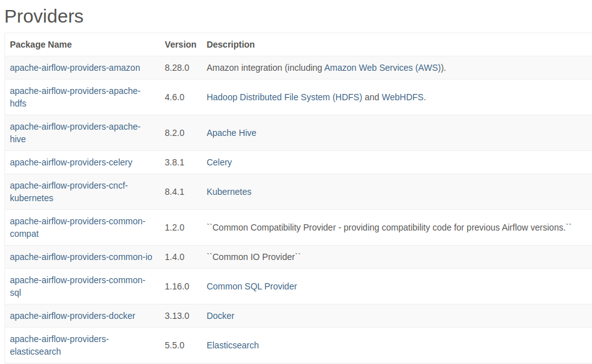
Task: Follow the Docker description link
Action: (220, 316)
